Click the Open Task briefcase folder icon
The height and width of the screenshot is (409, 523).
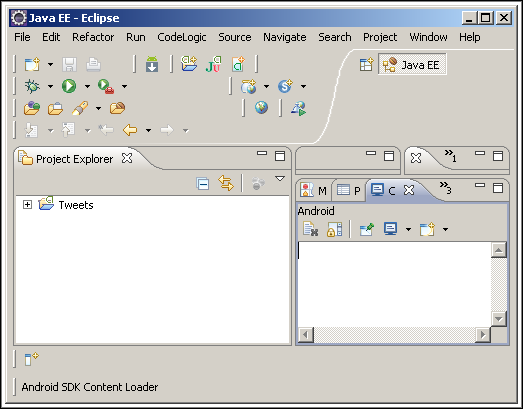click(x=55, y=108)
